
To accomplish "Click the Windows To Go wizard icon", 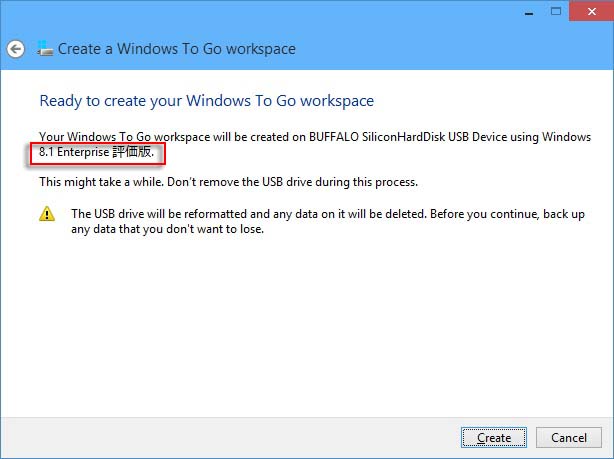I will click(x=45, y=49).
